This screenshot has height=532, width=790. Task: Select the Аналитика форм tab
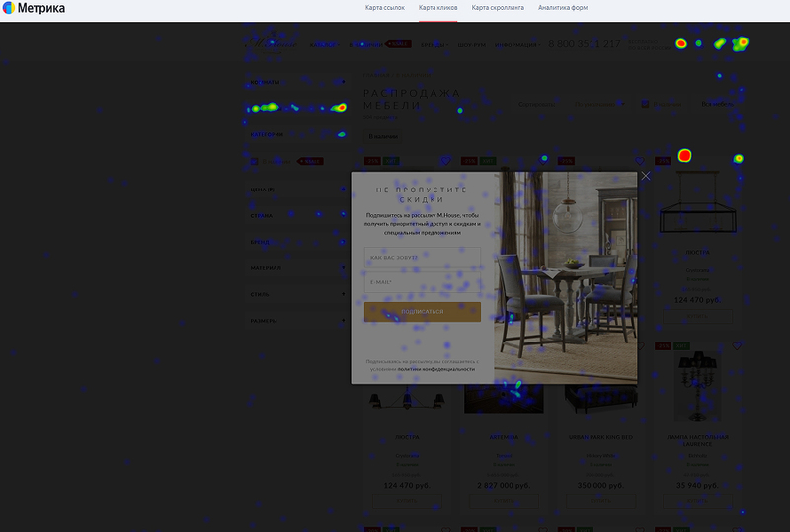click(563, 8)
